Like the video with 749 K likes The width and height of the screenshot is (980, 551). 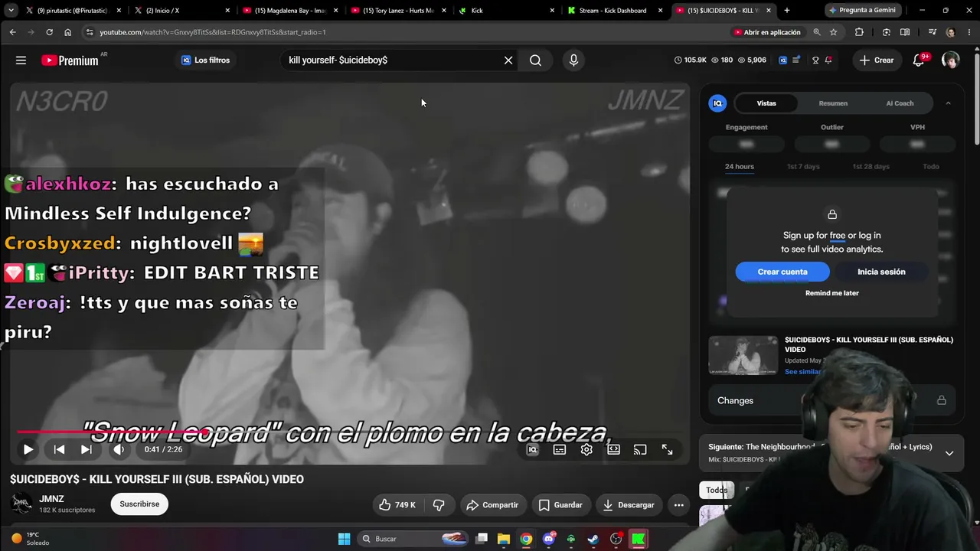[397, 505]
